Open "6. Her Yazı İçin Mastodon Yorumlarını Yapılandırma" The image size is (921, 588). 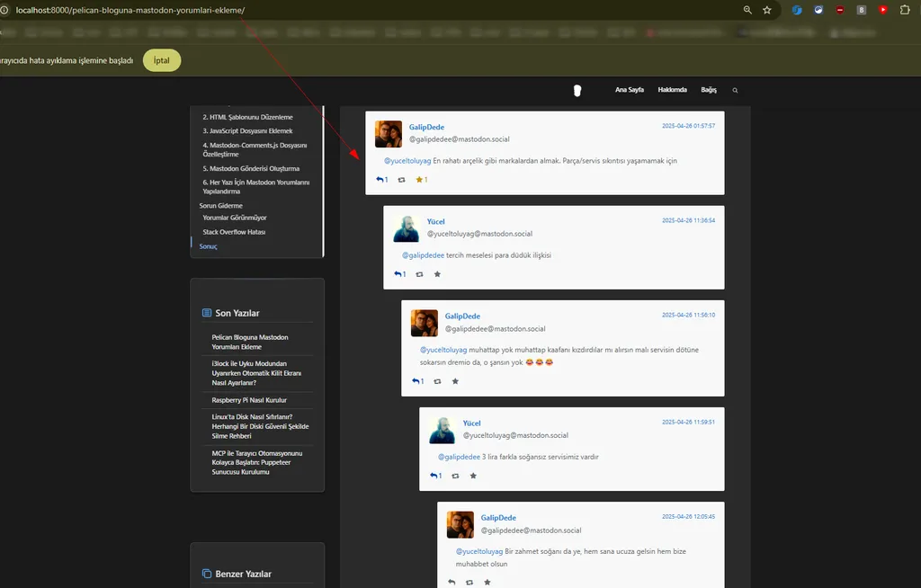point(256,187)
